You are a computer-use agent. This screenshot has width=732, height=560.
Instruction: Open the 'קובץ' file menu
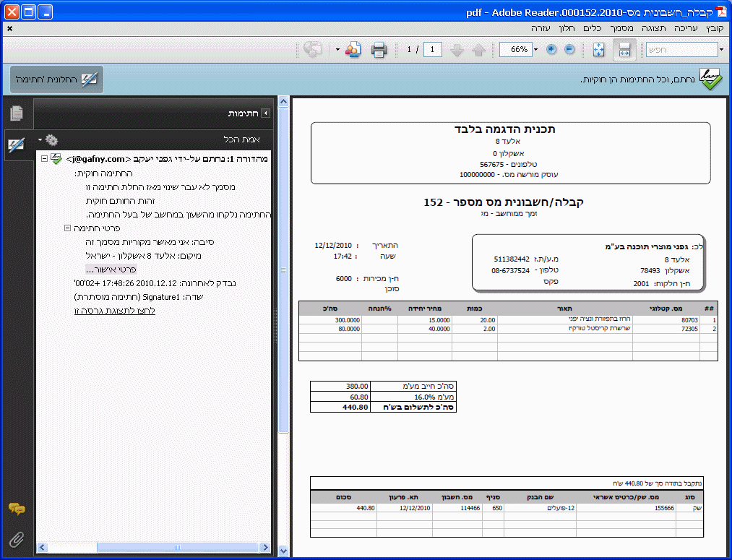point(714,27)
